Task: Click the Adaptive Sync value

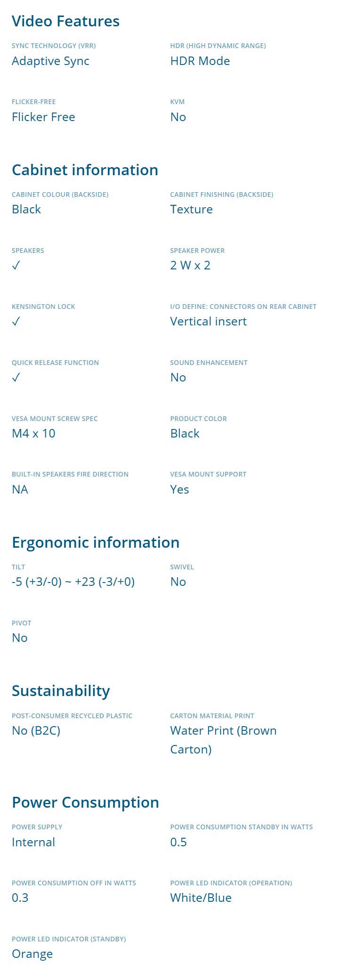Action: click(x=50, y=61)
